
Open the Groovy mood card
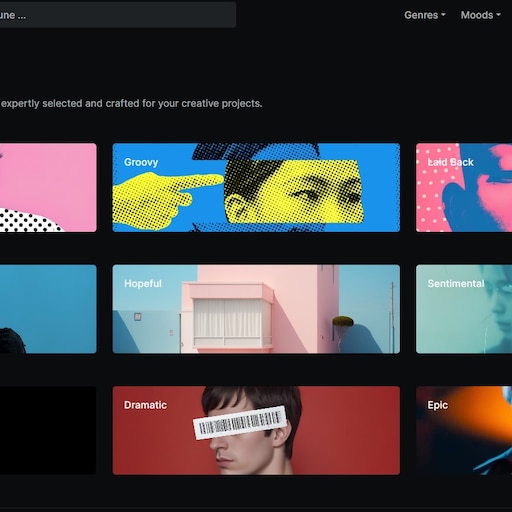click(x=256, y=187)
